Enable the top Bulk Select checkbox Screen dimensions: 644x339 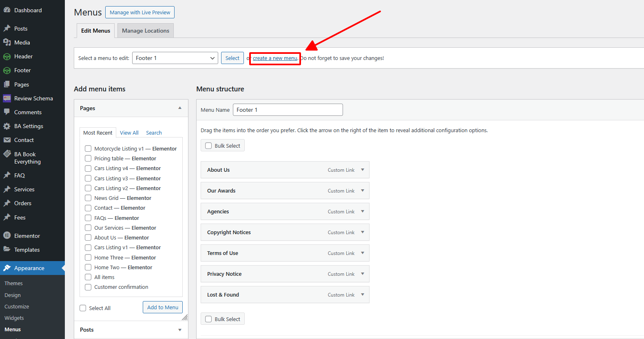point(208,146)
